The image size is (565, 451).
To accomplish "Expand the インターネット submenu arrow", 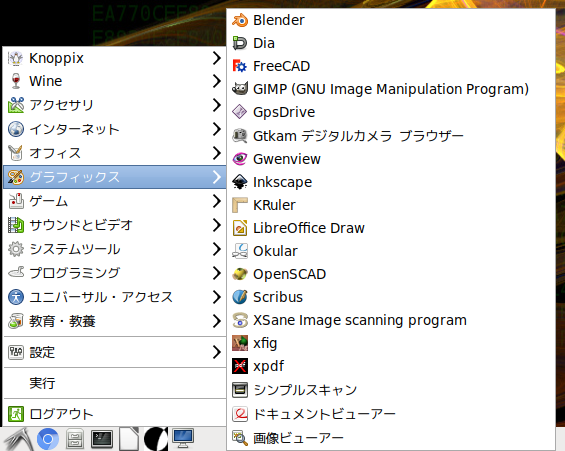I will [216, 129].
